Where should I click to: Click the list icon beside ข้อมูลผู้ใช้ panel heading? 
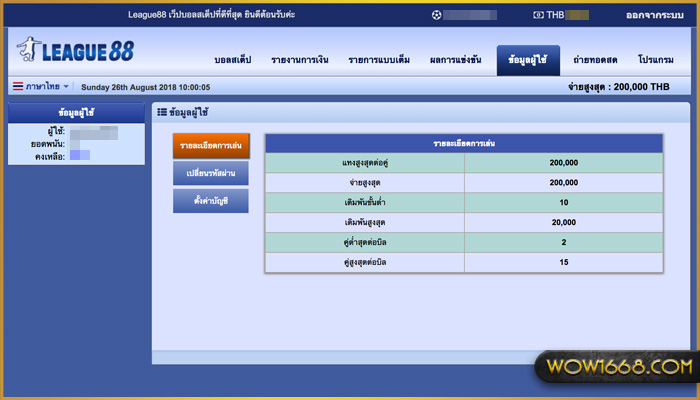[x=162, y=113]
